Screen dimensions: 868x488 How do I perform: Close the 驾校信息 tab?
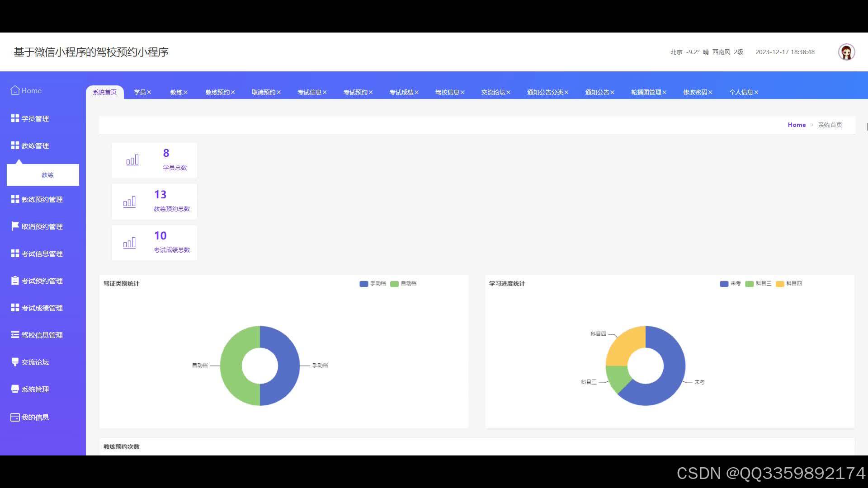[462, 92]
